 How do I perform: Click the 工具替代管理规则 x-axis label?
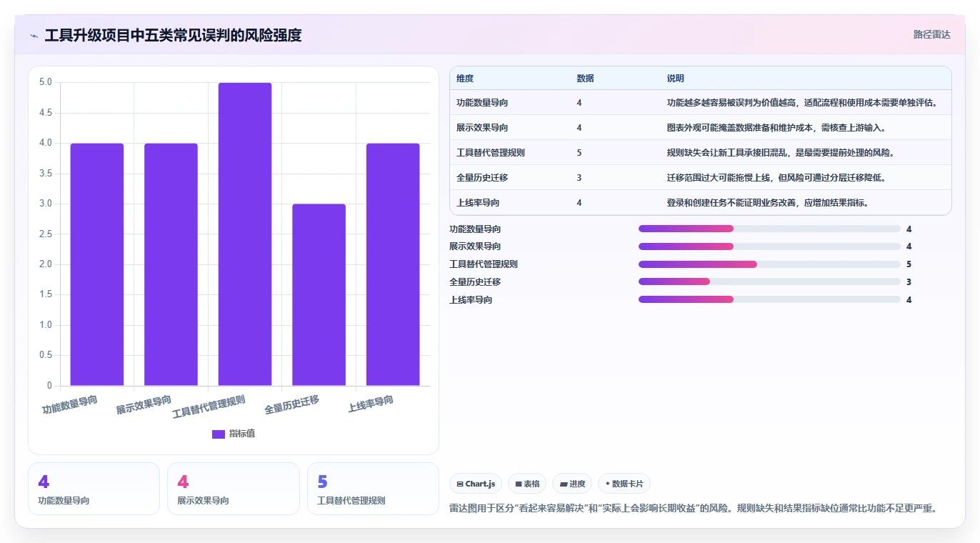click(209, 407)
